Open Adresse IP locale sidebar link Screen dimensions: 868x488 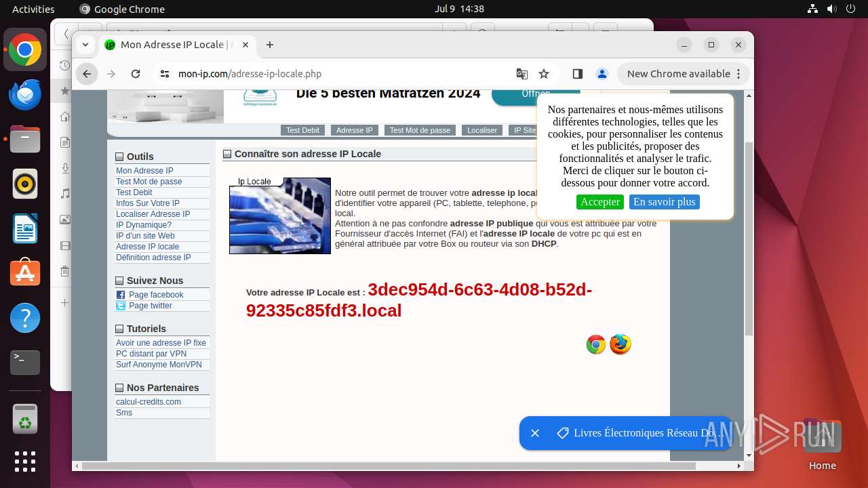pos(148,247)
